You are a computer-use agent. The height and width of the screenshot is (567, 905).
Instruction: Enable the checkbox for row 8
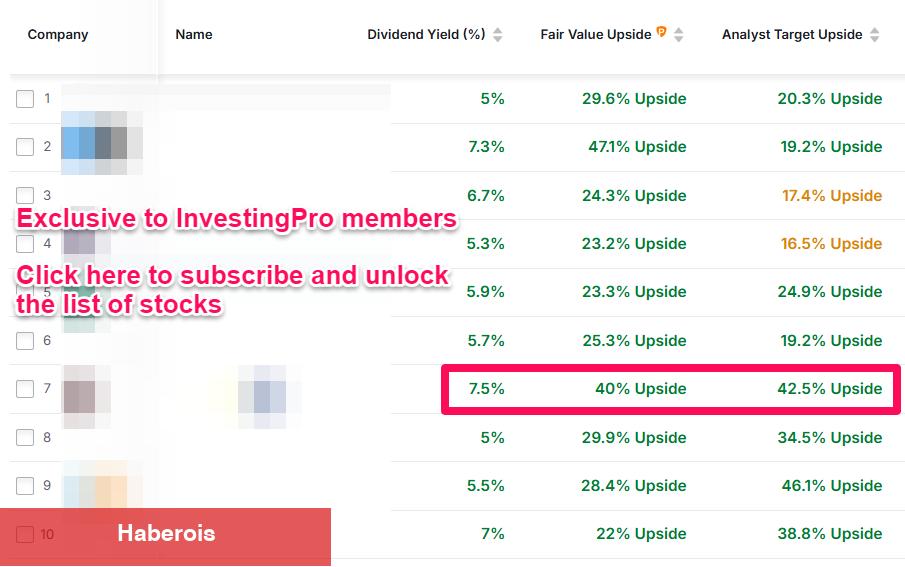coord(25,438)
